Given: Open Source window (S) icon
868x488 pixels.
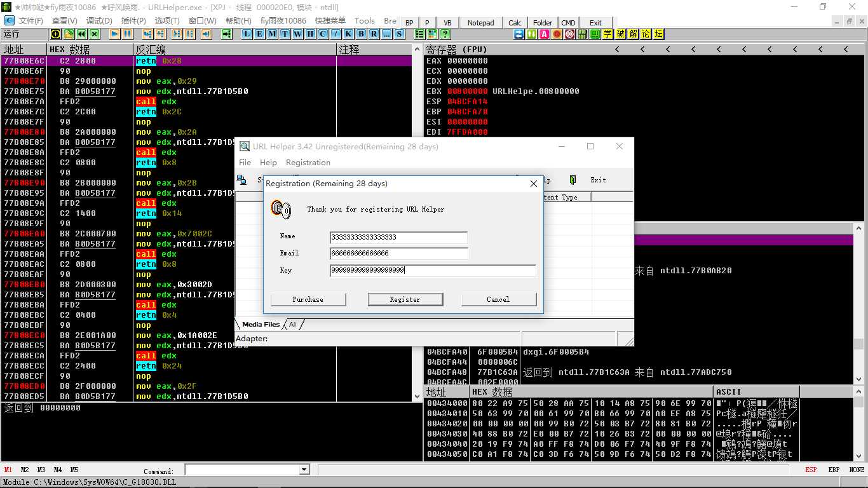Looking at the screenshot, I should [400, 34].
